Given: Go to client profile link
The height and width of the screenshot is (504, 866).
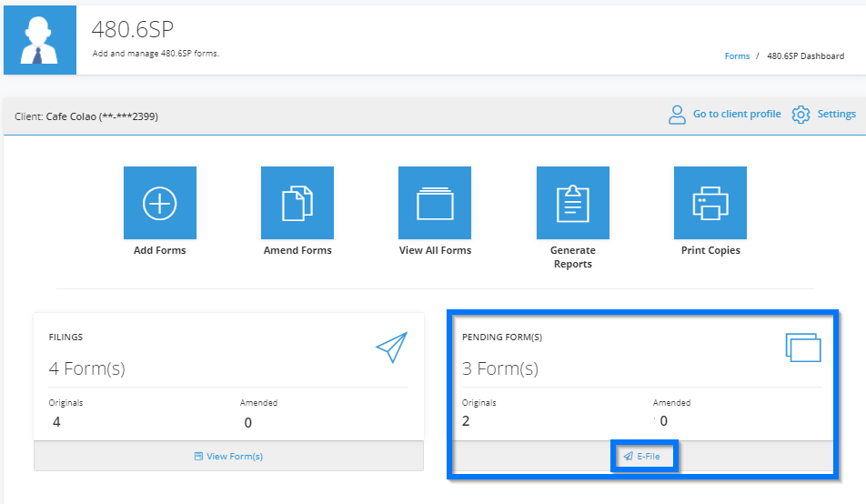Looking at the screenshot, I should pyautogui.click(x=737, y=114).
